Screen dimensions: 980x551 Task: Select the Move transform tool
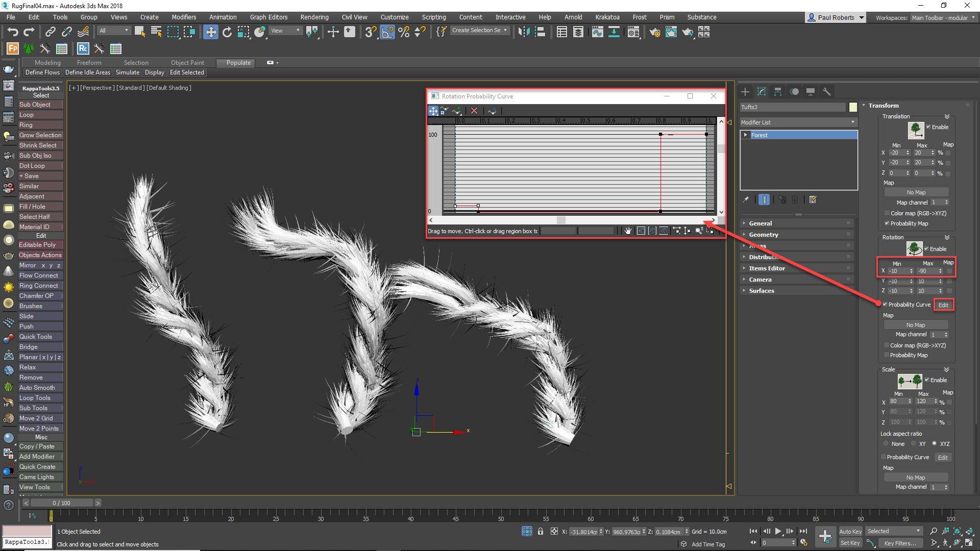[x=210, y=32]
